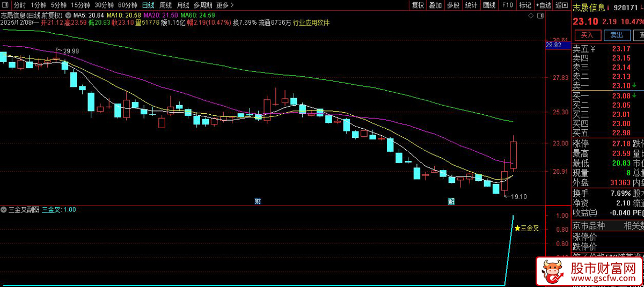Select the 月线 monthly period
644x287 pixels.
183,5
